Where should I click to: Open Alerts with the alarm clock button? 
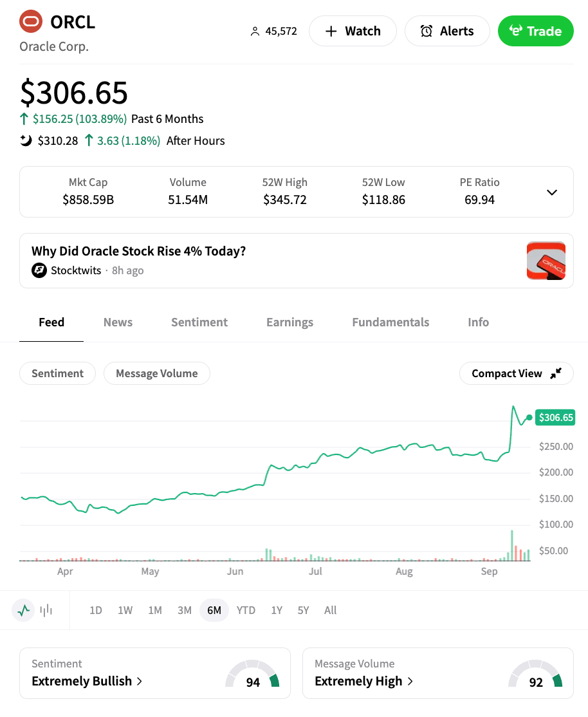(x=447, y=31)
